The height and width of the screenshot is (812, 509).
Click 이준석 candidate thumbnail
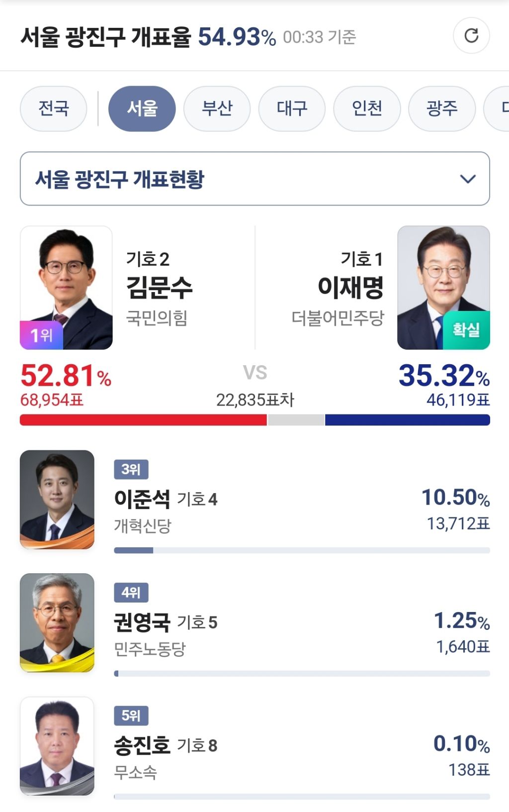57,500
